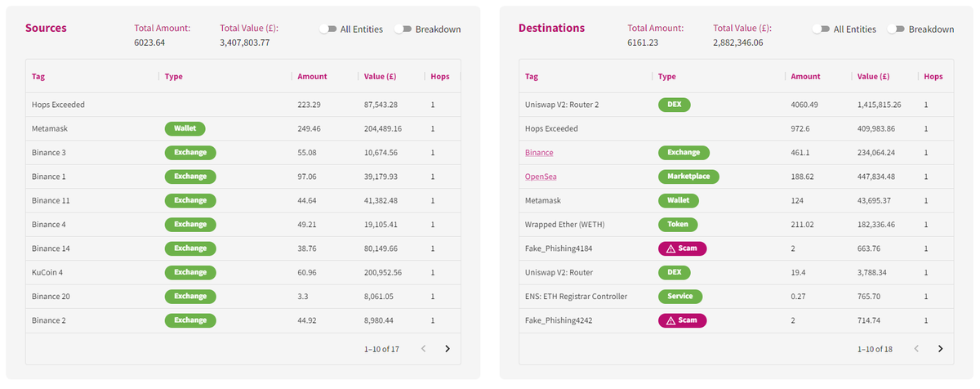
Task: Go to previous page in Destinations table
Action: point(916,348)
